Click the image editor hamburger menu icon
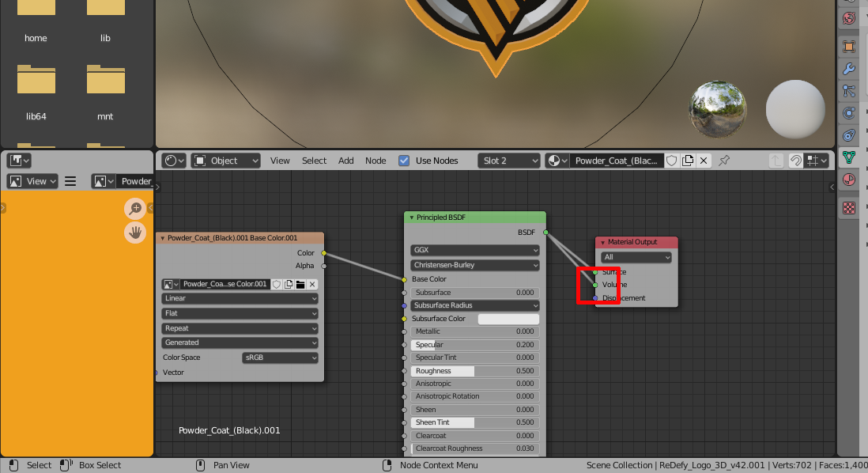 click(70, 181)
